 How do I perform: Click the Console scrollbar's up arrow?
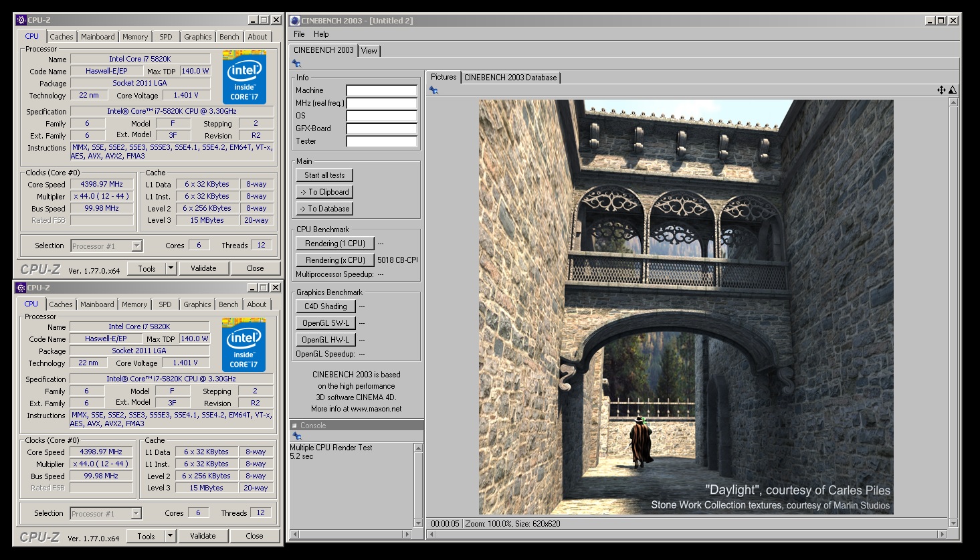click(419, 448)
